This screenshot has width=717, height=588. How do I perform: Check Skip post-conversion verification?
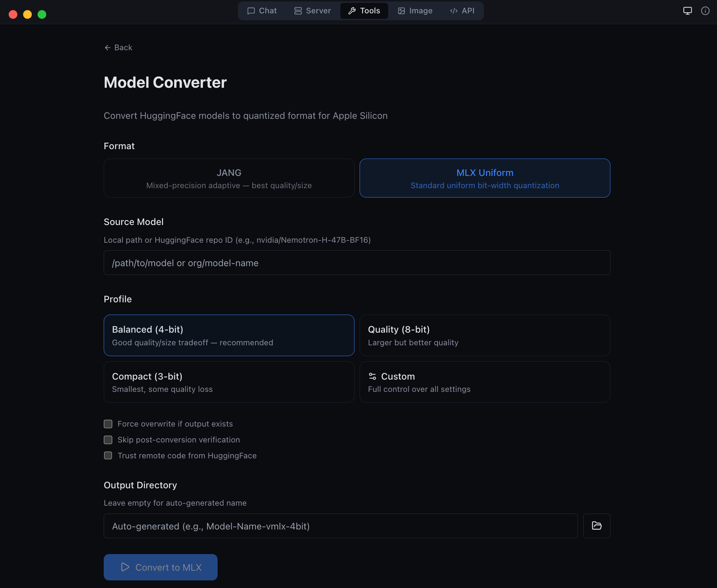click(x=108, y=440)
